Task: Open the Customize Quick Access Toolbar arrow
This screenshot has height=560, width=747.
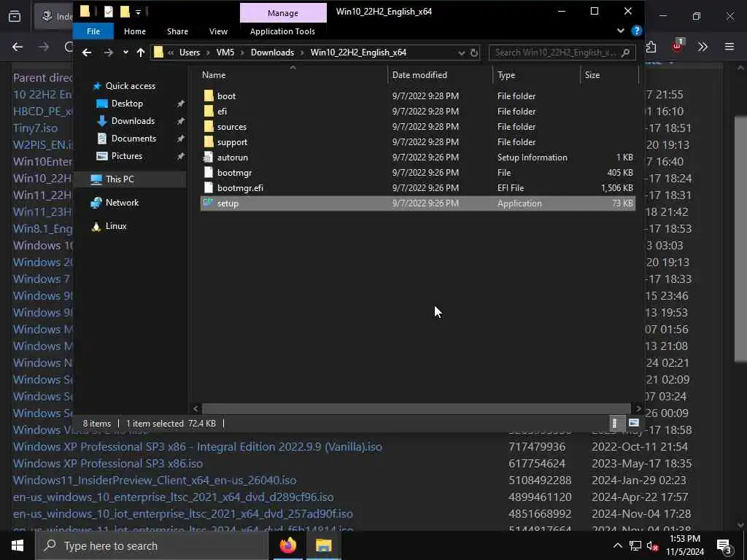Action: click(138, 12)
